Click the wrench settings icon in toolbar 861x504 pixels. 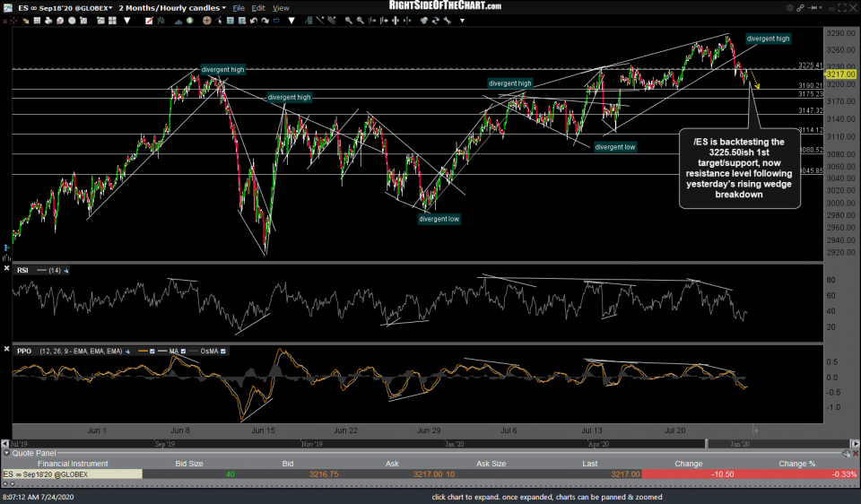point(447,21)
